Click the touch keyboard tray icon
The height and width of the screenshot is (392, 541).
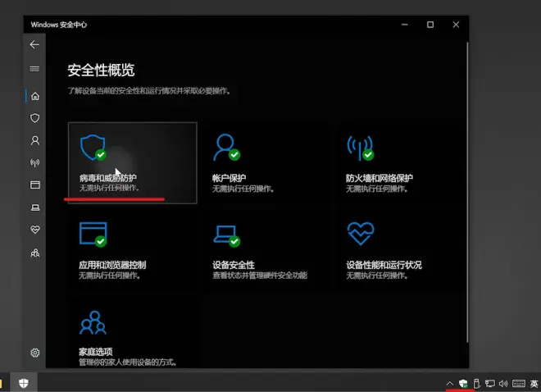coord(519,383)
